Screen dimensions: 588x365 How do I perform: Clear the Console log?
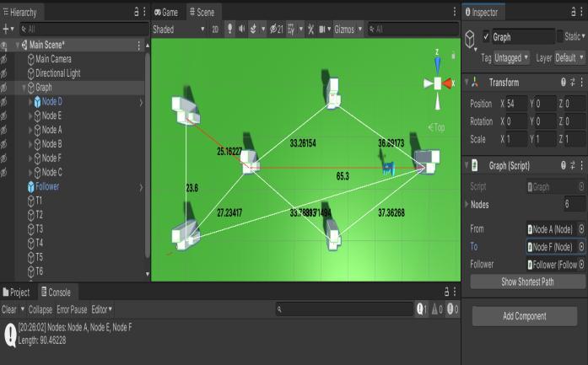(x=9, y=309)
